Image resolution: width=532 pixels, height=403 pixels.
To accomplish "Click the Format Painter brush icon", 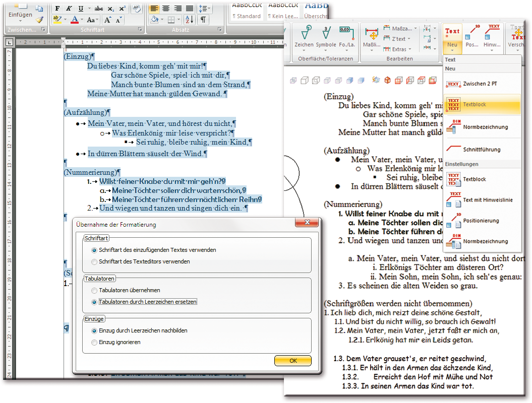I will tap(39, 20).
